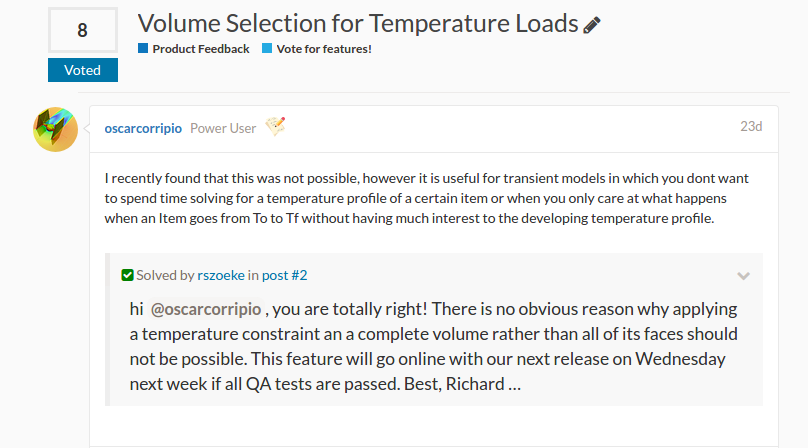Click the light blue Vote for features square
Screen dimensions: 808x448
[267, 48]
